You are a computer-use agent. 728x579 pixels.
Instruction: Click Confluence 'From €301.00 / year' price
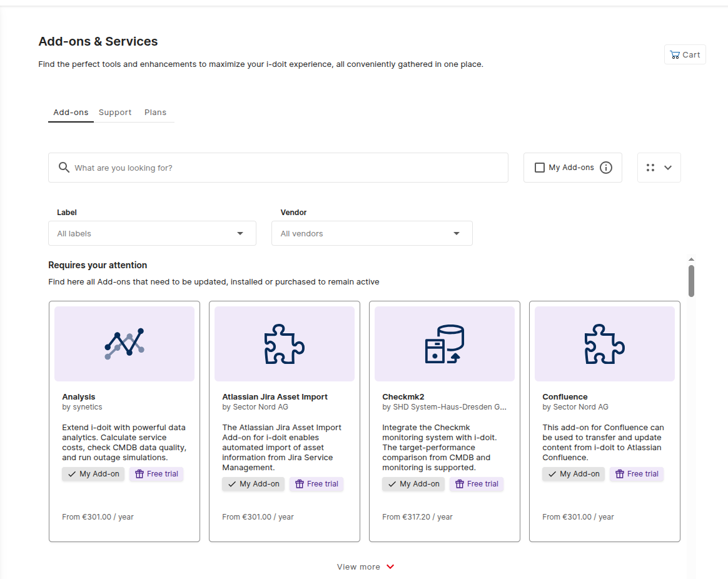(x=578, y=516)
